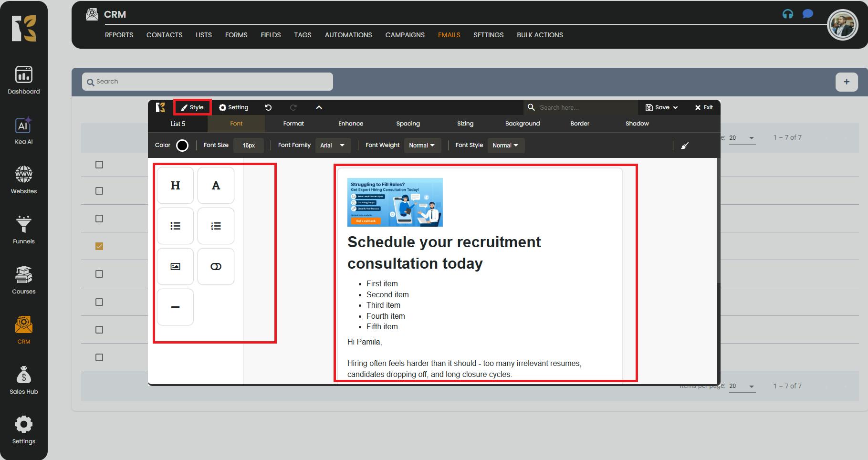Add a text paragraph block
This screenshot has width=868, height=460.
click(x=216, y=186)
